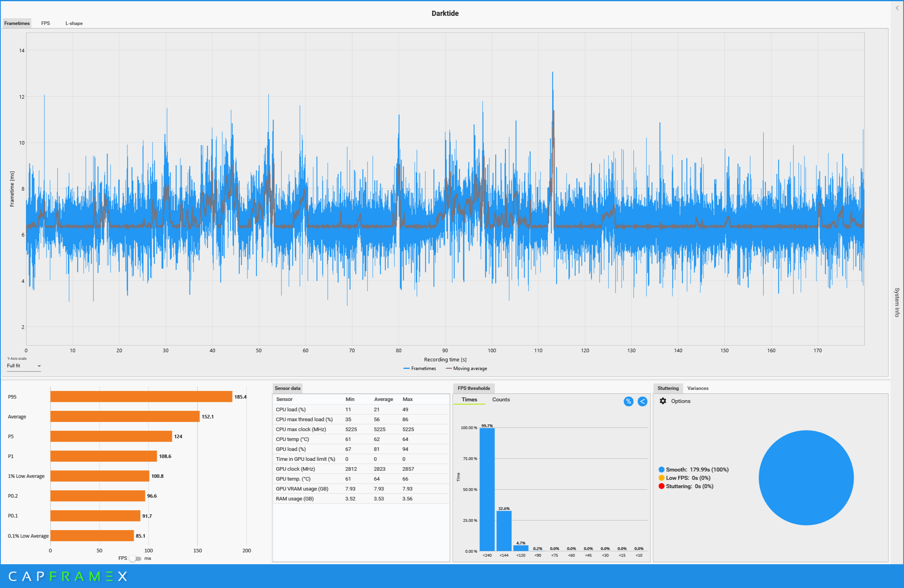
Task: Select the Frametimes tab
Action: click(17, 23)
